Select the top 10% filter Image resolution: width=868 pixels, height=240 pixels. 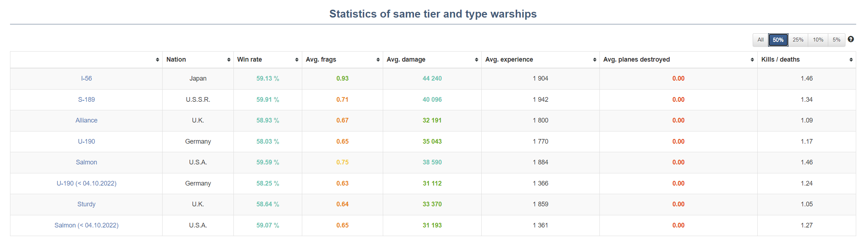tap(818, 40)
